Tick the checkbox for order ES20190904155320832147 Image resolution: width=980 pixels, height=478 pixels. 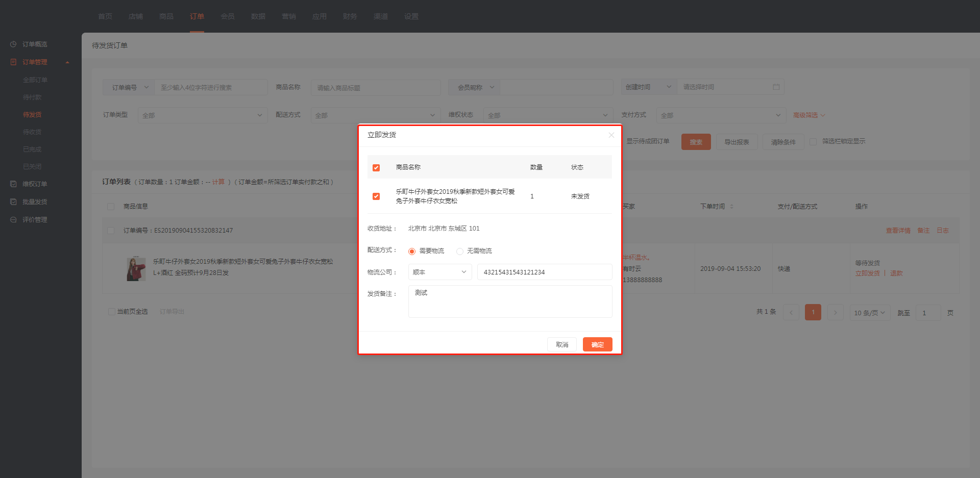point(111,231)
